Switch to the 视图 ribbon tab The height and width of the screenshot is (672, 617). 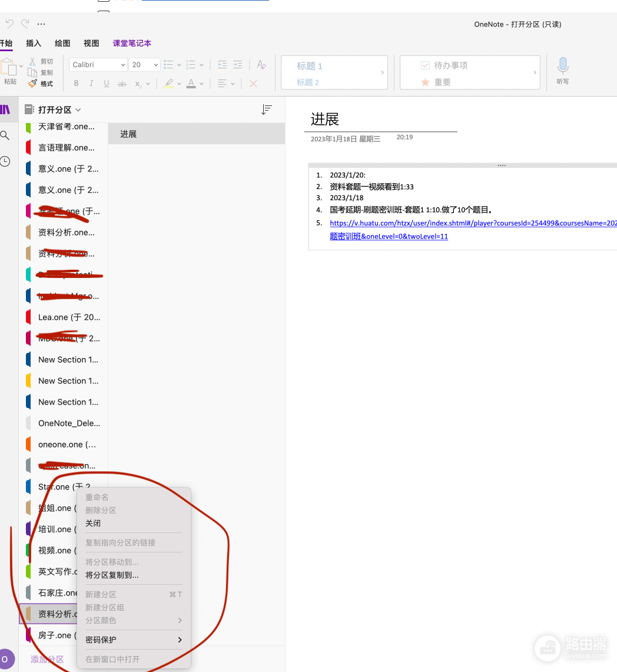(x=91, y=43)
